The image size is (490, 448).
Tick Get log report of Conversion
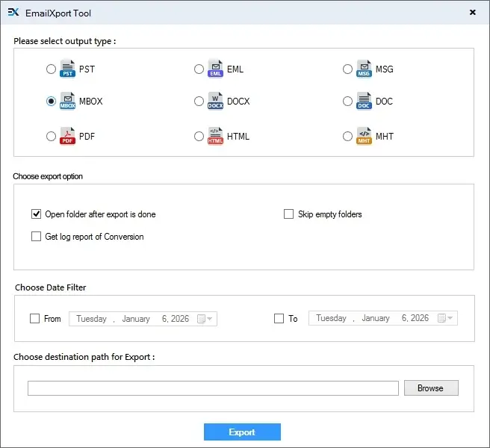36,237
